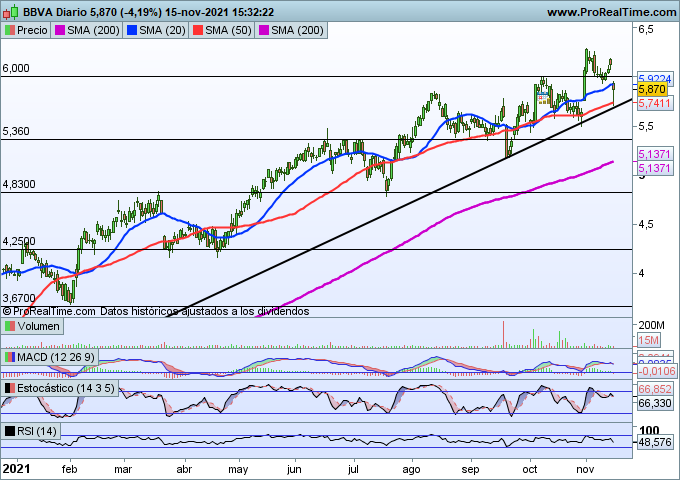680x480 pixels.
Task: Click the -0,0106 MACD value tag
Action: pyautogui.click(x=657, y=371)
